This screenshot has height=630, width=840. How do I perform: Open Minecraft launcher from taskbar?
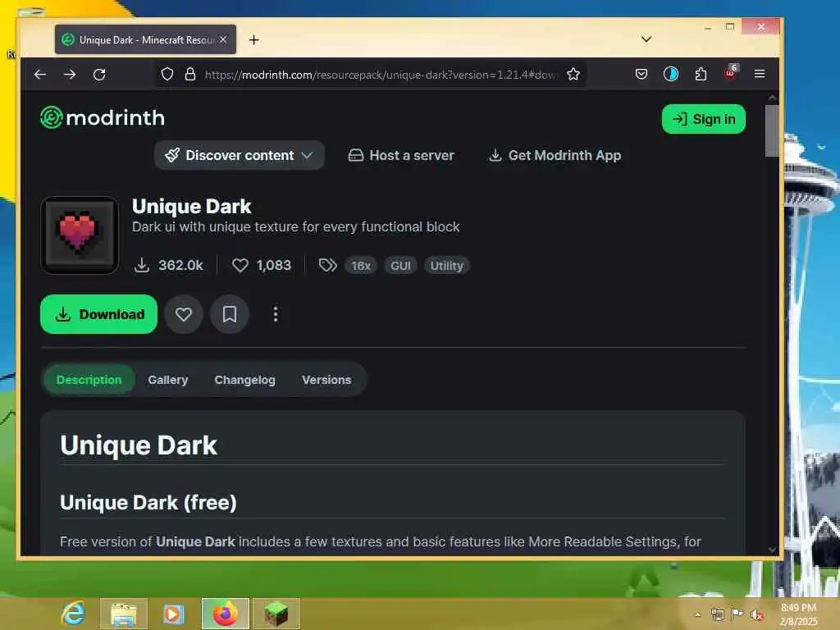pos(276,614)
